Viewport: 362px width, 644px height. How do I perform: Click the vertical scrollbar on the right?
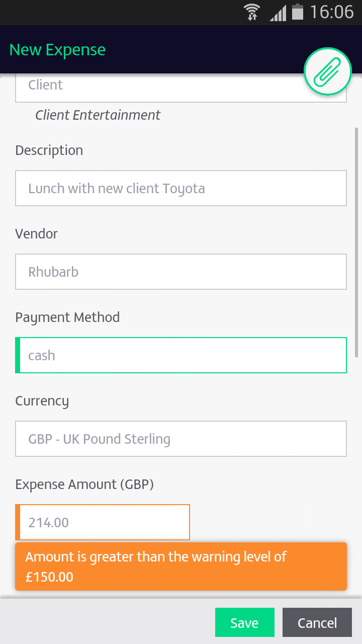tap(356, 242)
